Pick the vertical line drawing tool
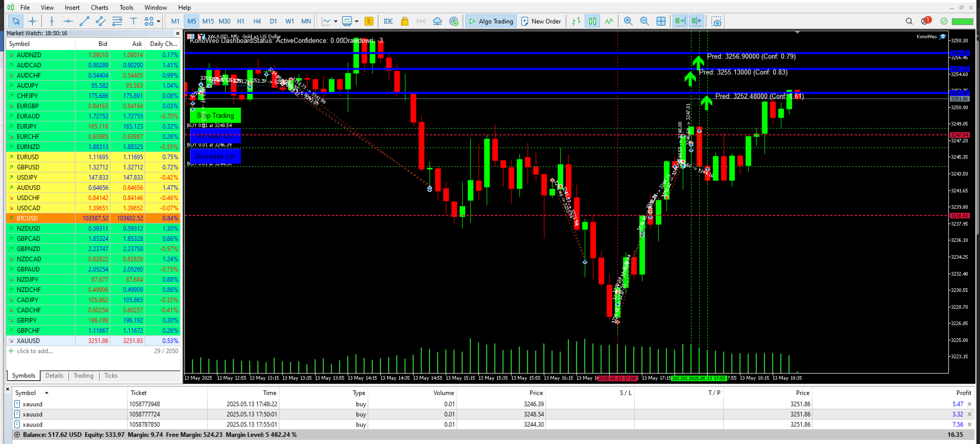 click(x=52, y=21)
